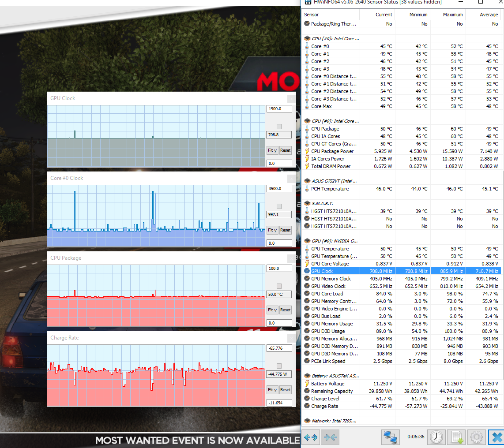Select the CPU GT Cores sensor row
This screenshot has width=504, height=448.
402,144
